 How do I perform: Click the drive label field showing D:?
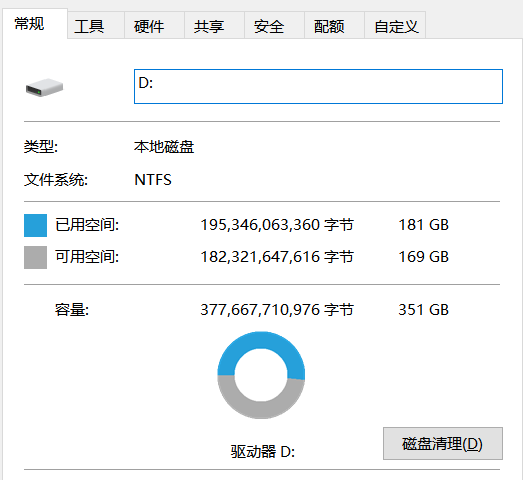click(318, 87)
